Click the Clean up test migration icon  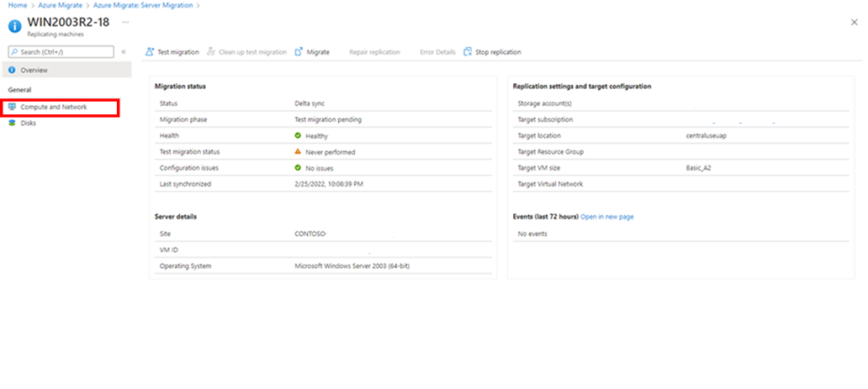coord(211,52)
